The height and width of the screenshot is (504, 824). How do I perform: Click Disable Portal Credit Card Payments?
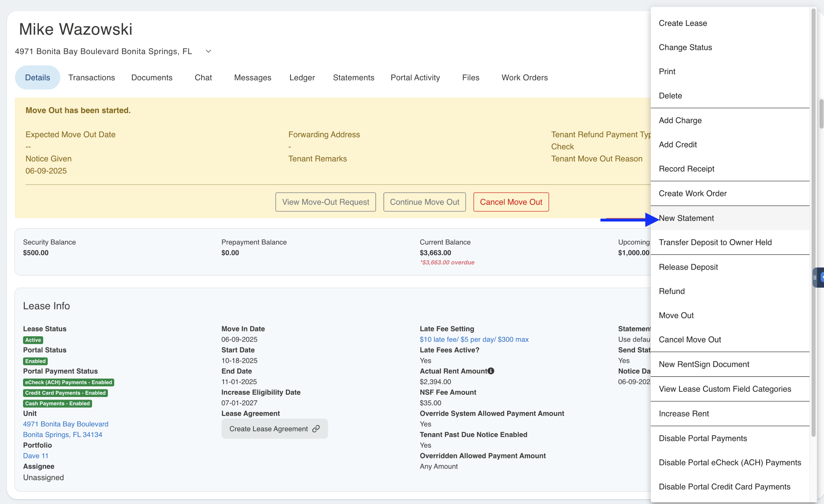click(x=724, y=487)
